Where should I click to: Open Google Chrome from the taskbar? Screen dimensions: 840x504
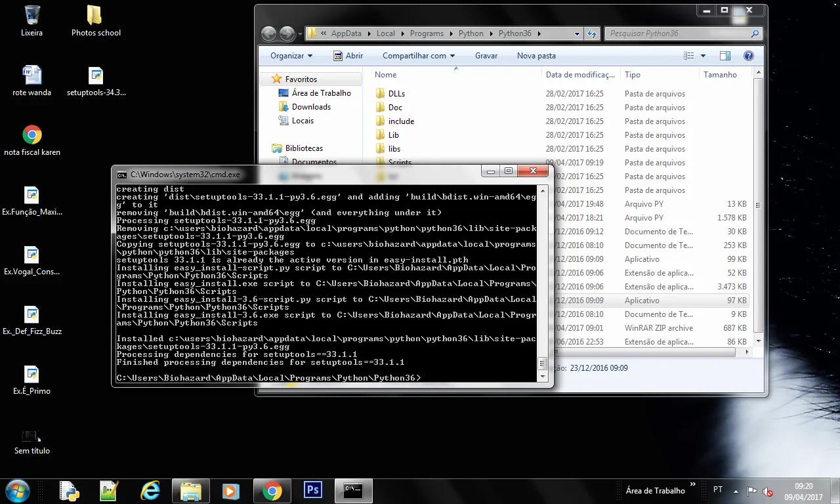point(272,491)
